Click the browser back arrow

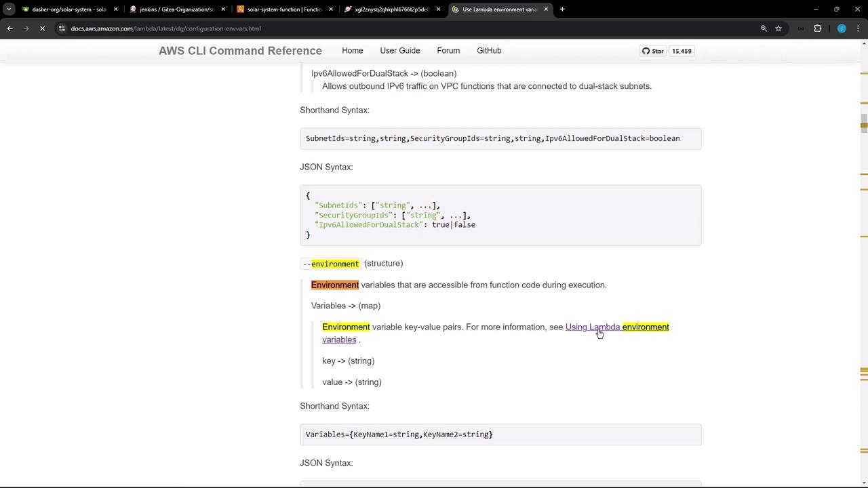pos(9,28)
